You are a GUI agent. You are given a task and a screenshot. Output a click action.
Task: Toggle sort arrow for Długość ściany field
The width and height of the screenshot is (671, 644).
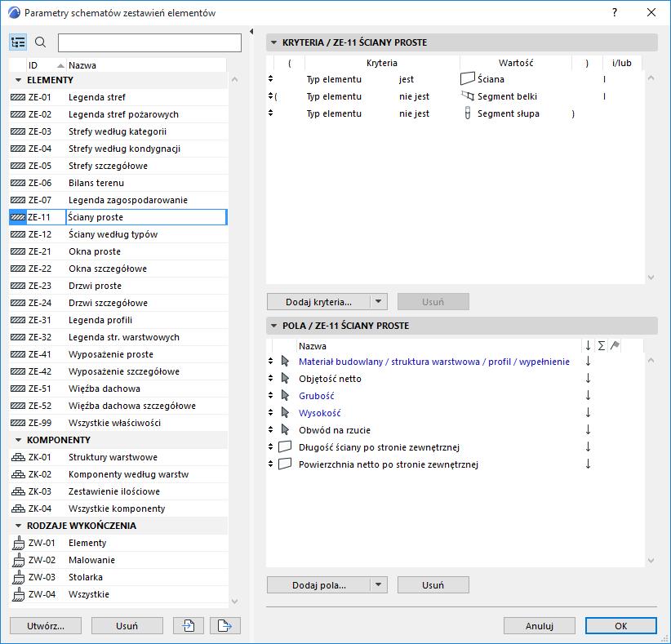pyautogui.click(x=588, y=446)
